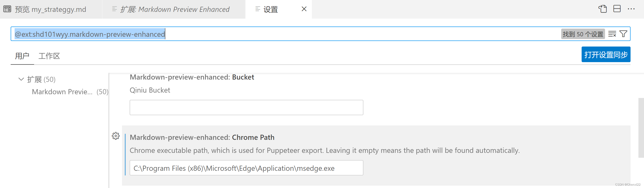The width and height of the screenshot is (644, 188).
Task: Clear the settings search input
Action: click(x=612, y=34)
